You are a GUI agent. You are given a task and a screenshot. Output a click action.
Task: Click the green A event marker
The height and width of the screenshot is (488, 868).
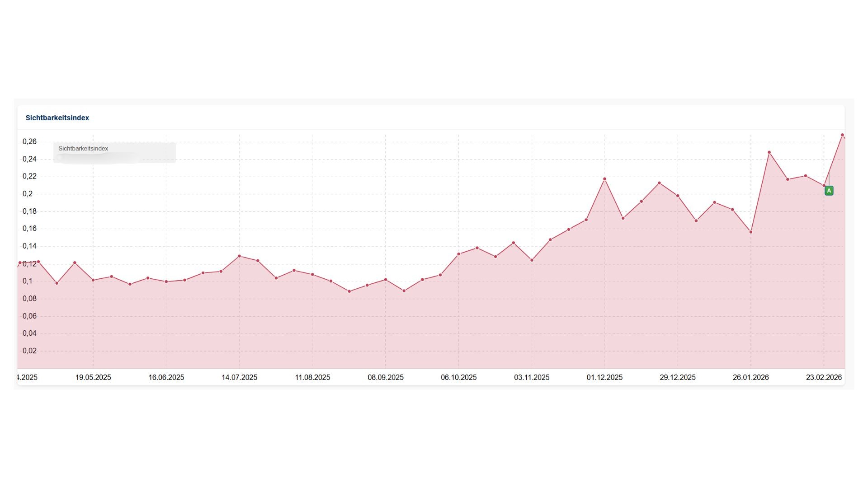tap(829, 190)
